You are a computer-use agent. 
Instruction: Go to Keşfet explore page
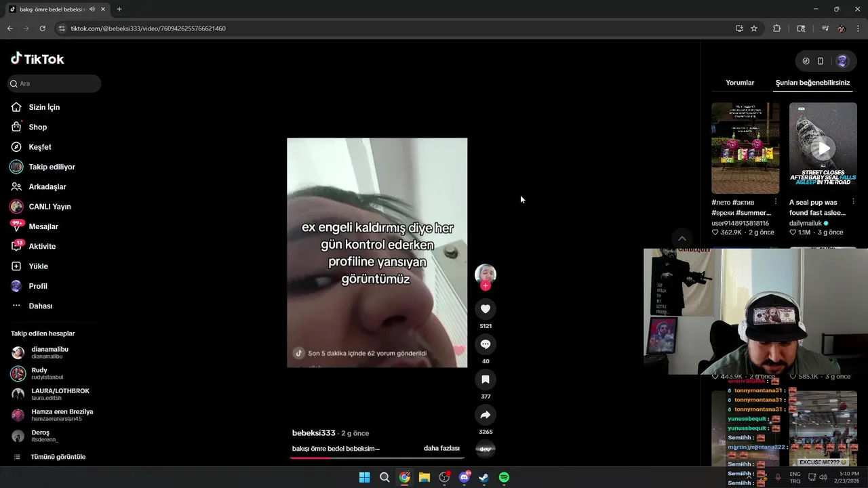(40, 147)
